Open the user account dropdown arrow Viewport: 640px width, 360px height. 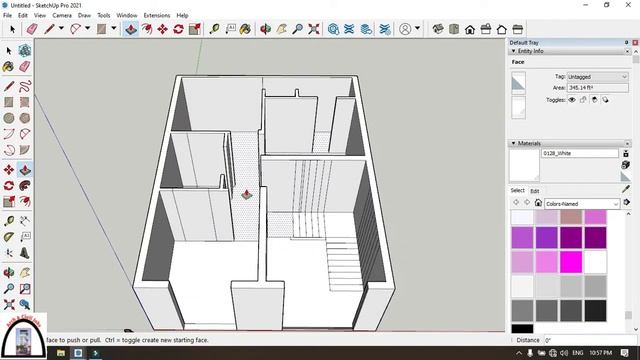[x=417, y=28]
